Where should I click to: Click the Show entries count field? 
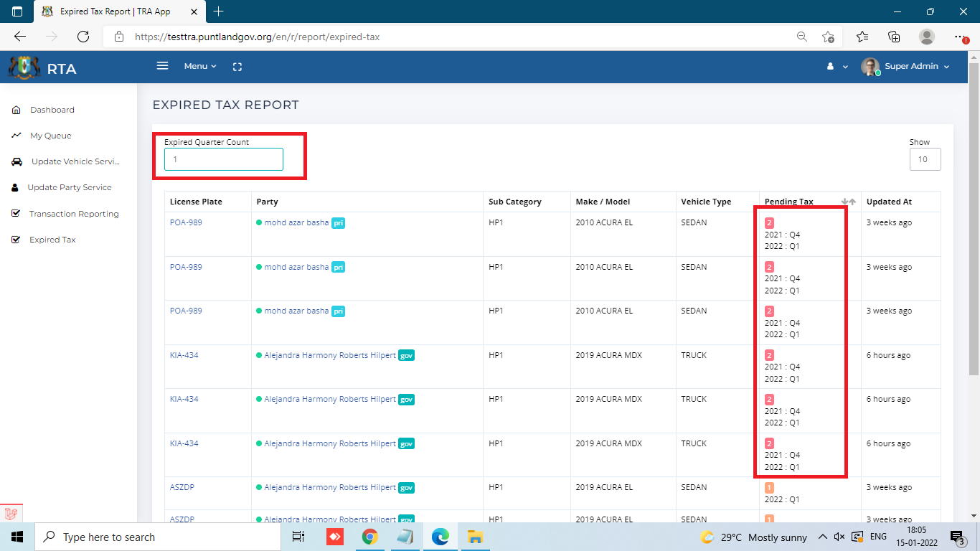(925, 159)
